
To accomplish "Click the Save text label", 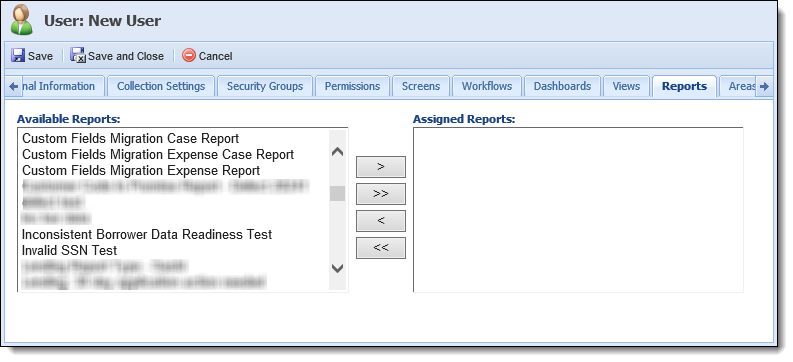I will point(40,56).
